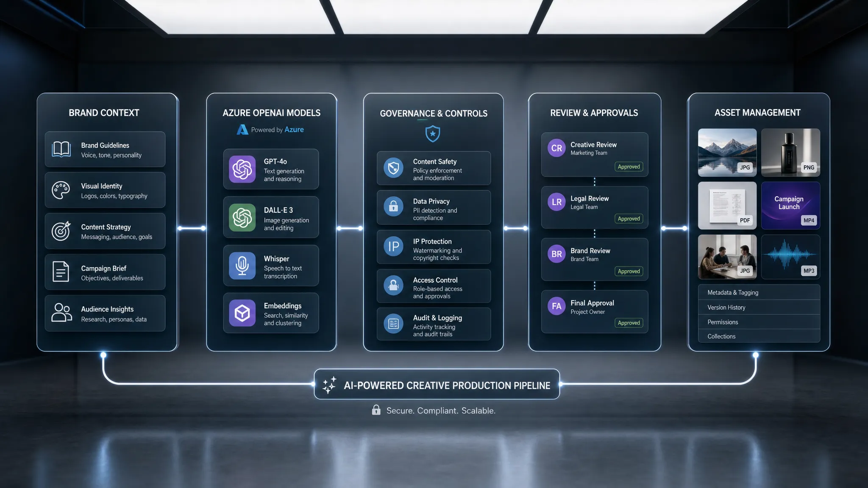Open the PDF document thumbnail
Viewport: 868px width, 488px height.
(727, 205)
